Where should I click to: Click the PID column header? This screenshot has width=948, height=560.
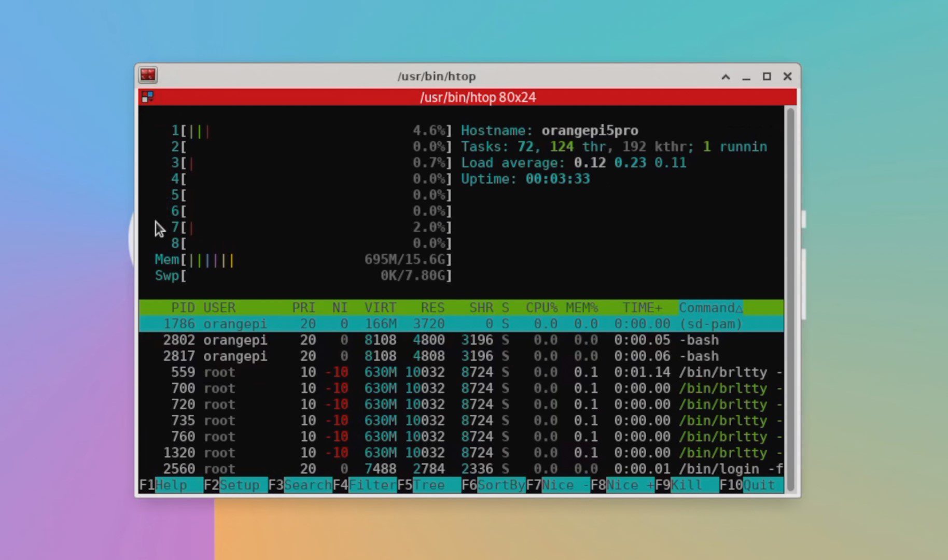tap(183, 307)
